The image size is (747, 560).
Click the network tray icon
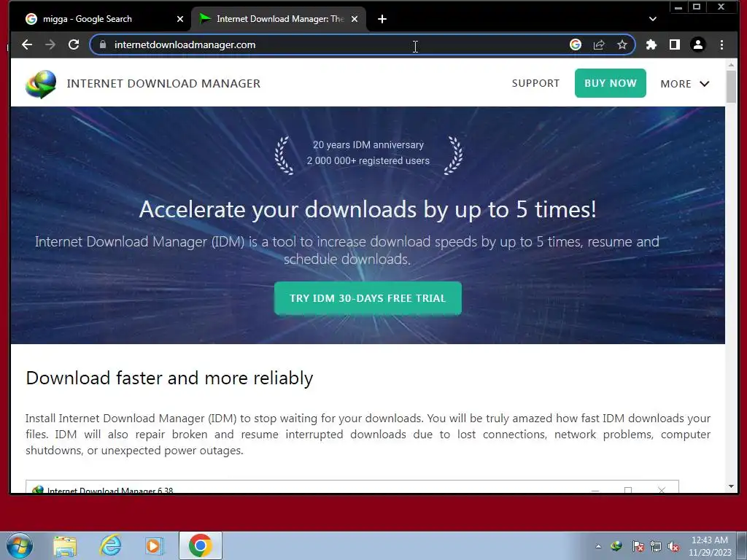point(656,546)
